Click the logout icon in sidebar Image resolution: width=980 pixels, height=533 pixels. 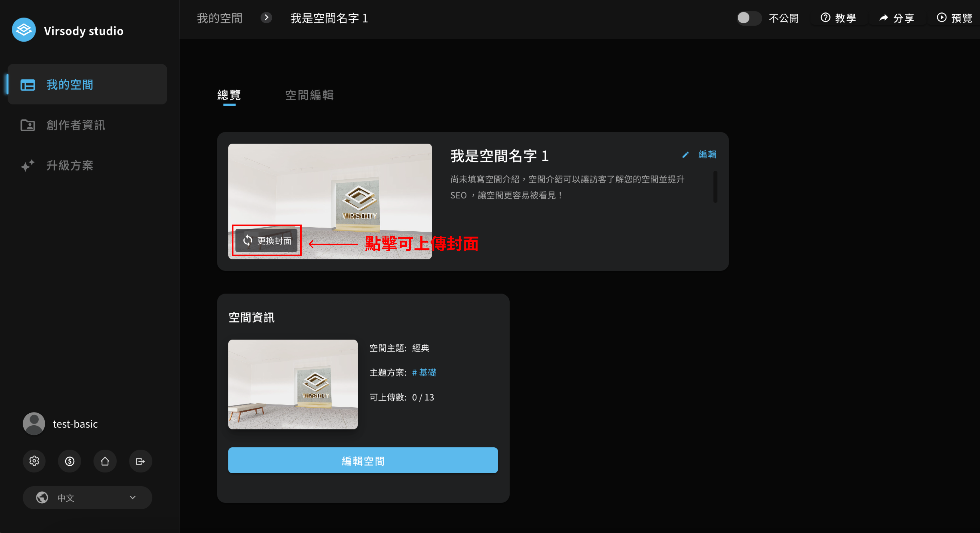tap(140, 461)
